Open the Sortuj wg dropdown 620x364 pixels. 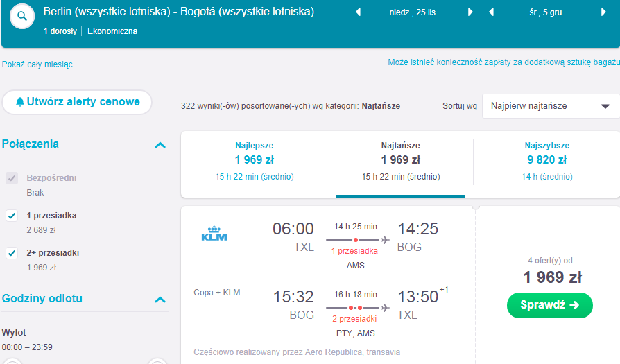tap(551, 106)
